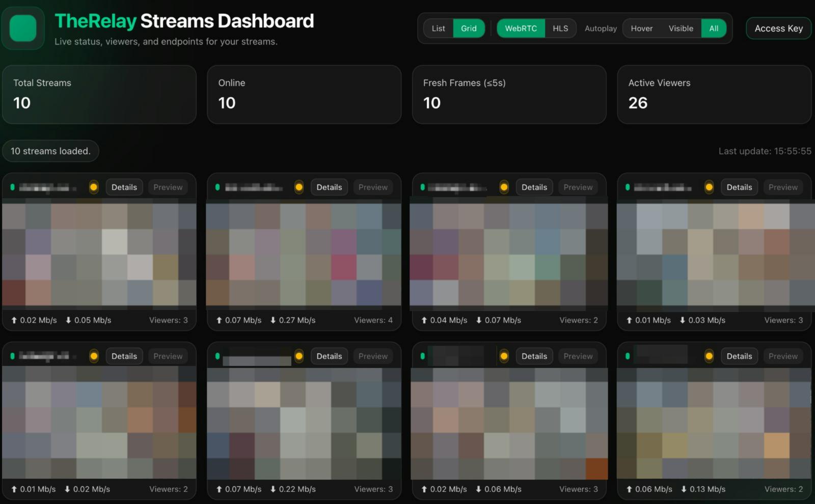This screenshot has width=815, height=504.
Task: Switch the layout to List view
Action: 438,29
